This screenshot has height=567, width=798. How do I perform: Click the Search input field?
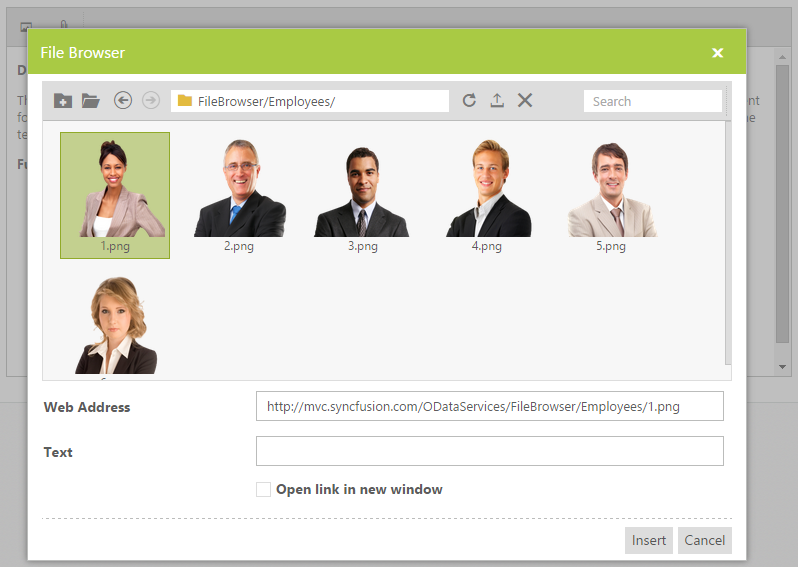tap(653, 101)
